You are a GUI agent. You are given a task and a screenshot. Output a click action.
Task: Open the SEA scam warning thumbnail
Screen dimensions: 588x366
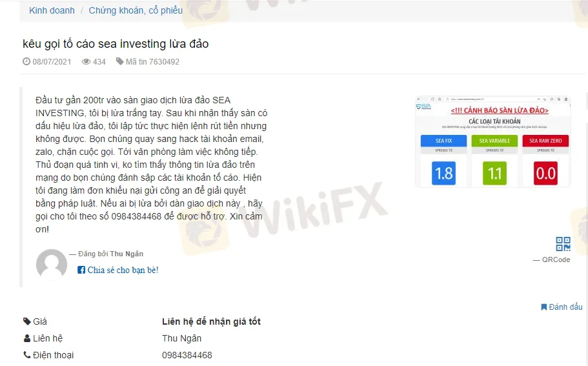(x=492, y=141)
